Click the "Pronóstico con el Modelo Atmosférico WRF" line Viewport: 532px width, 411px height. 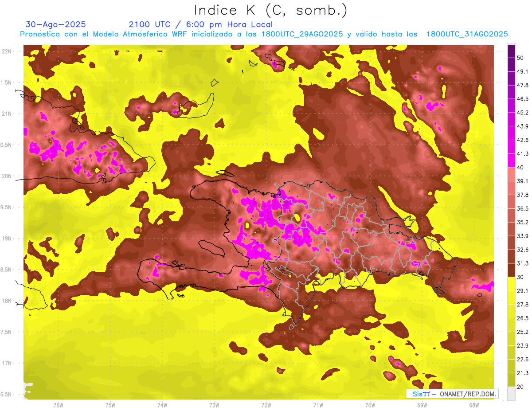point(264,34)
